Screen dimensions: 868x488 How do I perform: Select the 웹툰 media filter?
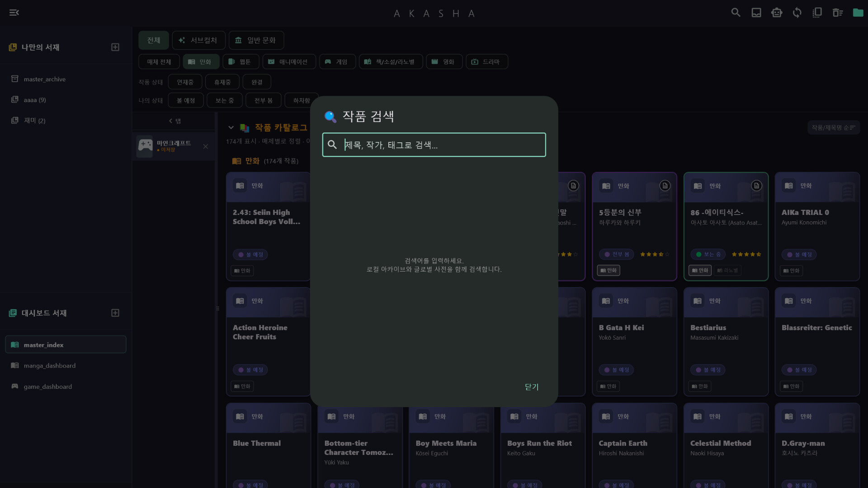coord(241,62)
